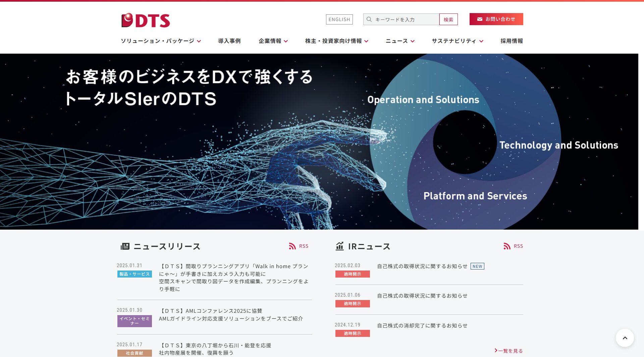Click the 社会貢献 category tag
Image resolution: width=644 pixels, height=357 pixels.
coord(135,353)
